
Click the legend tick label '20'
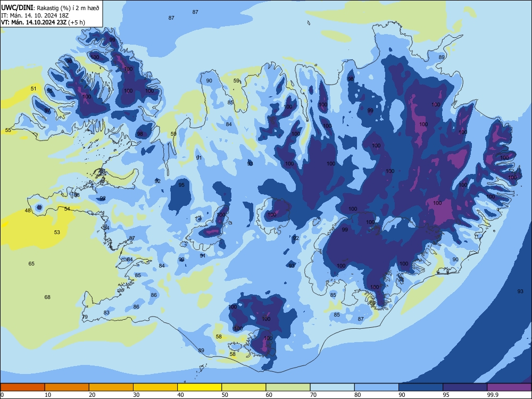pos(92,395)
